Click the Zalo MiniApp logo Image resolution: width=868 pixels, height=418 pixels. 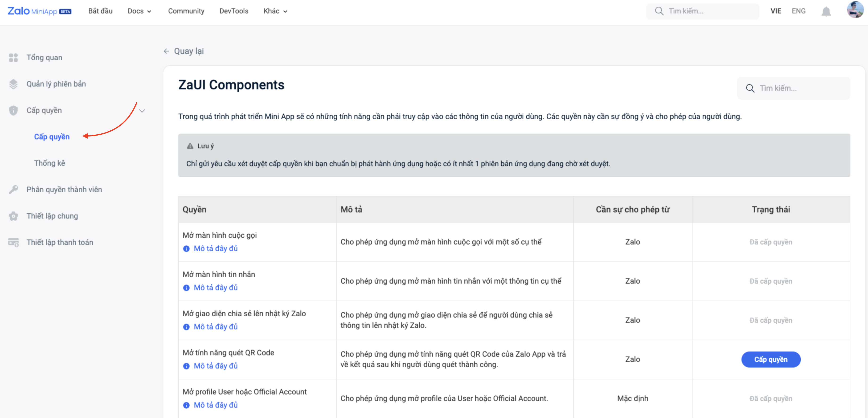[39, 11]
